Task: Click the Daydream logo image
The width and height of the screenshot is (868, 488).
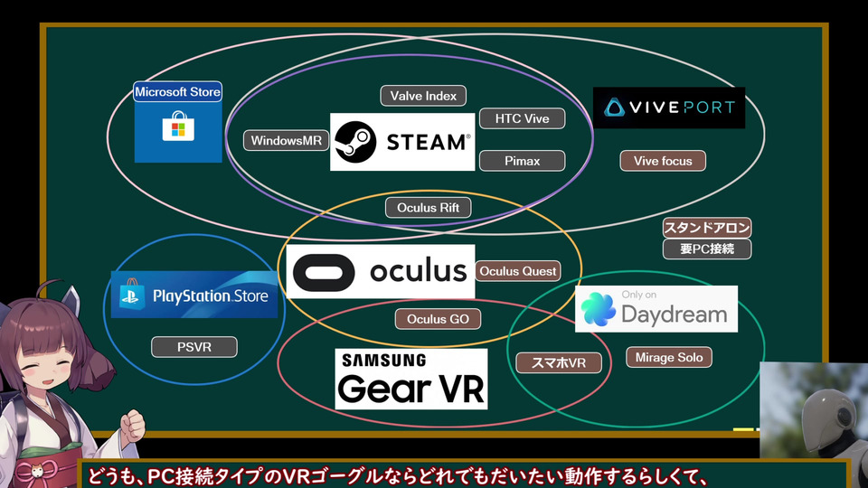Action: [x=656, y=309]
